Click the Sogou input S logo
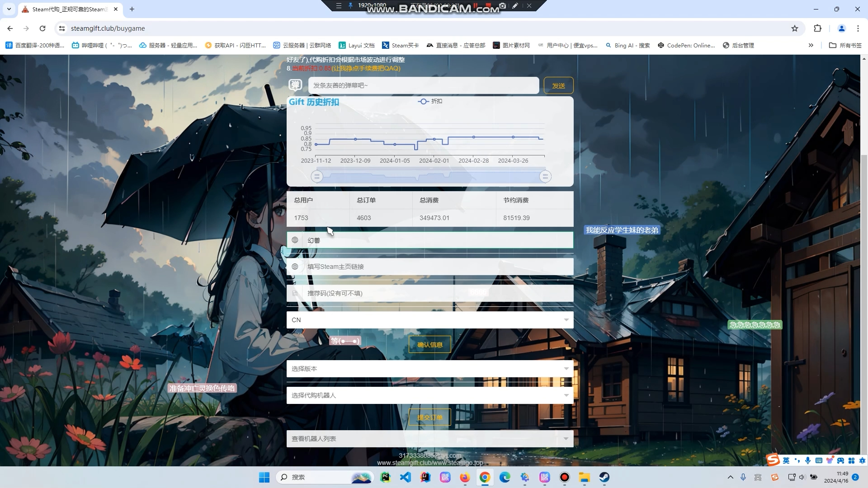This screenshot has width=868, height=488. (774, 460)
